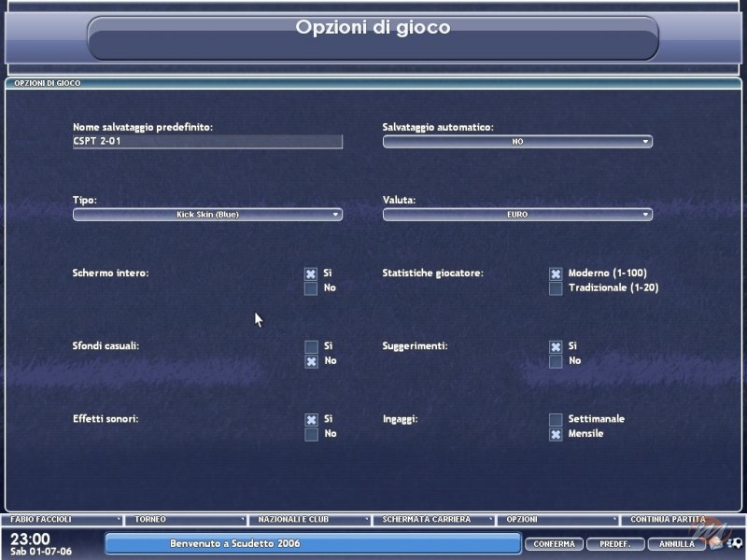This screenshot has height=560, width=747.
Task: Check the No option for Schermo intero
Action: click(310, 287)
